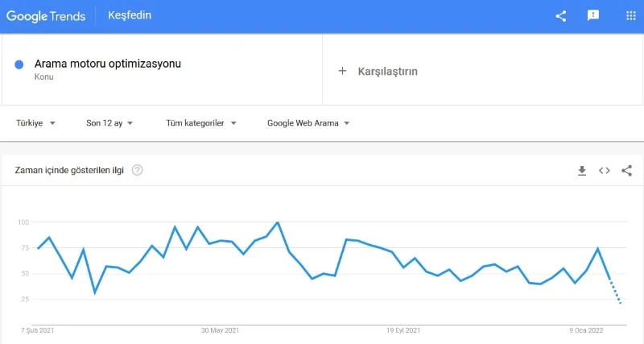Image resolution: width=644 pixels, height=344 pixels.
Task: Open the help icon beside Zaman içinde gösterilen ilgi
Action: [x=138, y=170]
